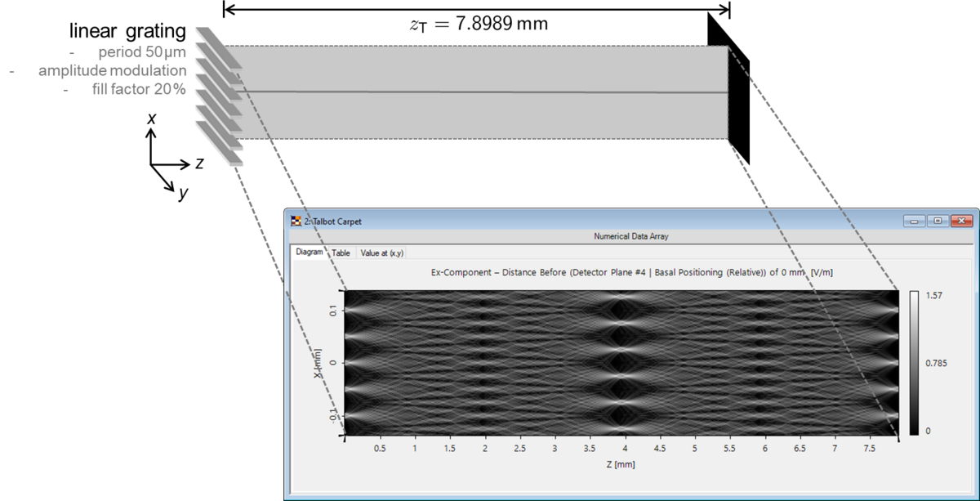The image size is (980, 501).
Task: Click the '2: Talbot Carpet' window title
Action: coord(332,221)
